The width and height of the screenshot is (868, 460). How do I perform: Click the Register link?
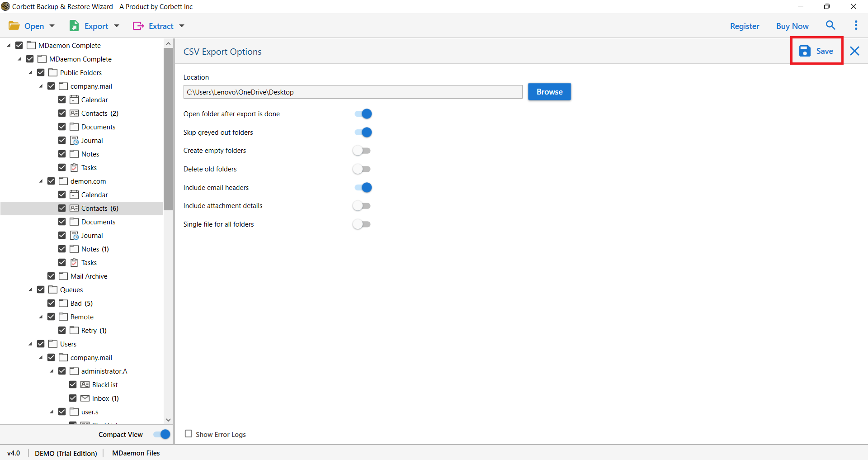pos(745,26)
